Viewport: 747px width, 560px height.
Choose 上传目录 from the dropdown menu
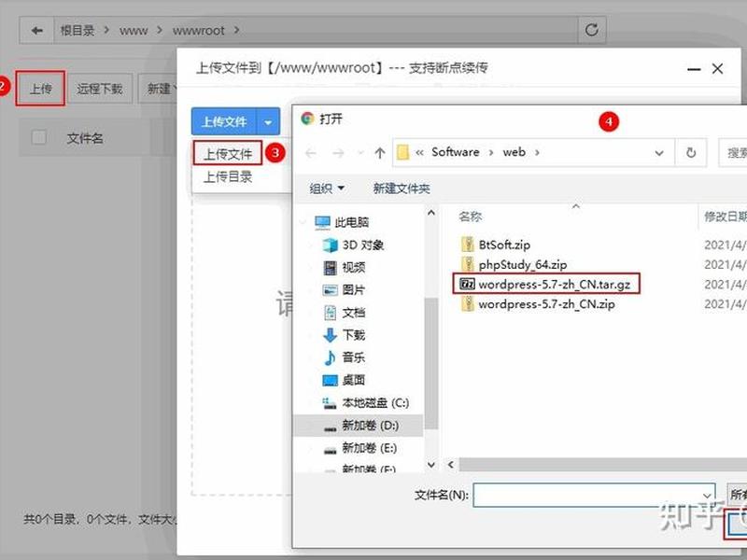pyautogui.click(x=228, y=176)
